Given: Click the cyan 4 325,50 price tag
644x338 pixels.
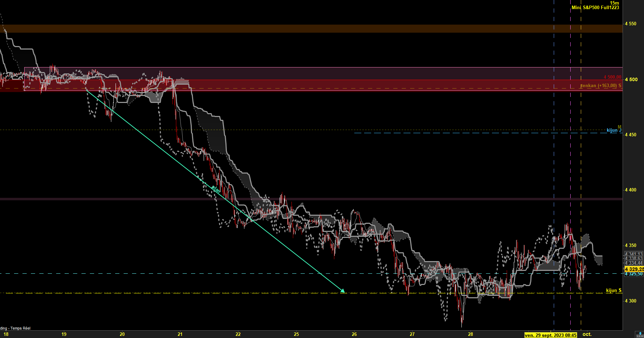Looking at the screenshot, I should (634, 274).
